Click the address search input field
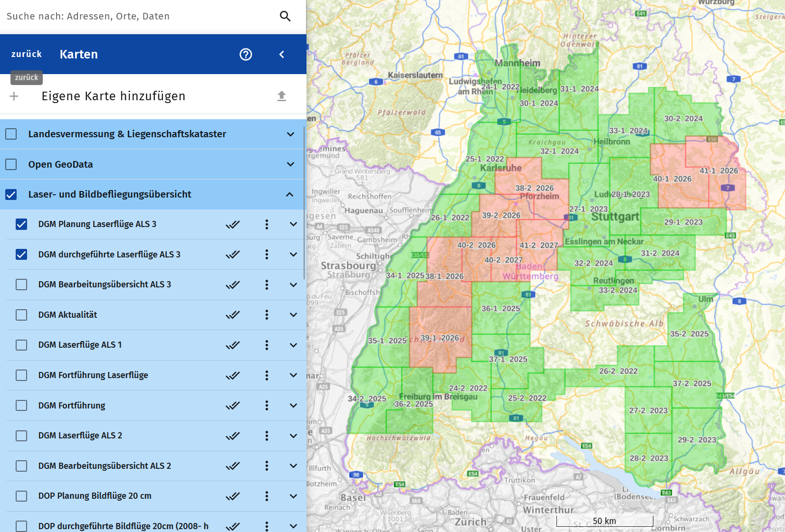785x532 pixels. tap(138, 16)
